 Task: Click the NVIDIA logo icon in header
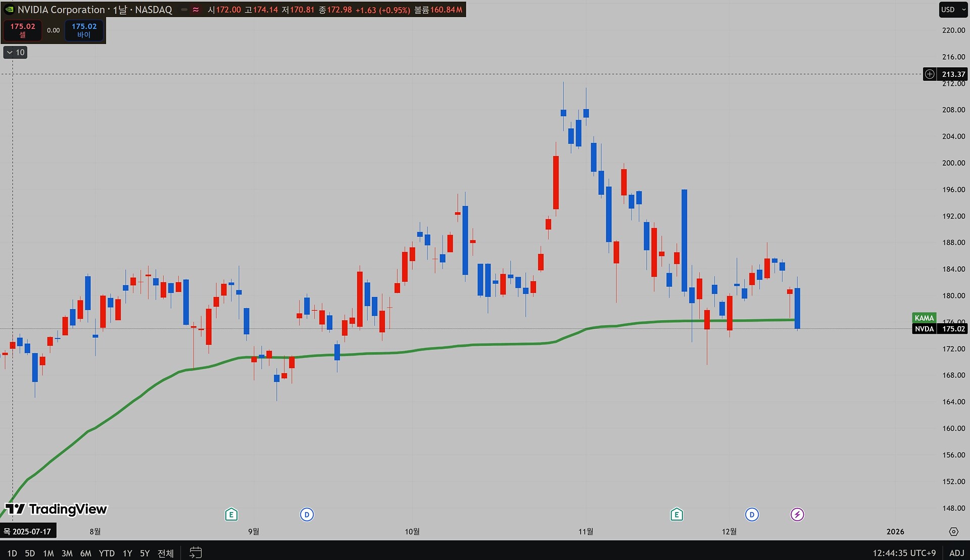pyautogui.click(x=9, y=10)
